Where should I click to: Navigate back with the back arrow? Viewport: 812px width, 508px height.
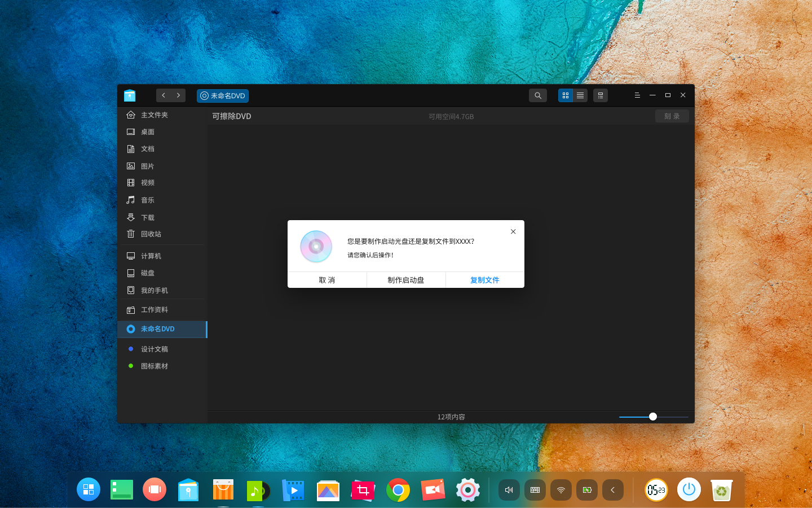coord(164,95)
